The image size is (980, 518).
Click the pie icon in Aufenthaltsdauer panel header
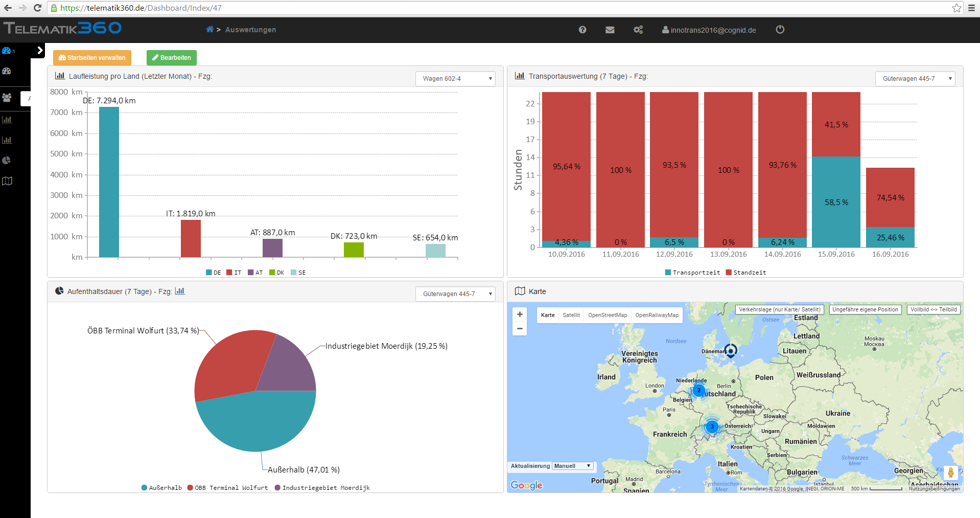59,291
